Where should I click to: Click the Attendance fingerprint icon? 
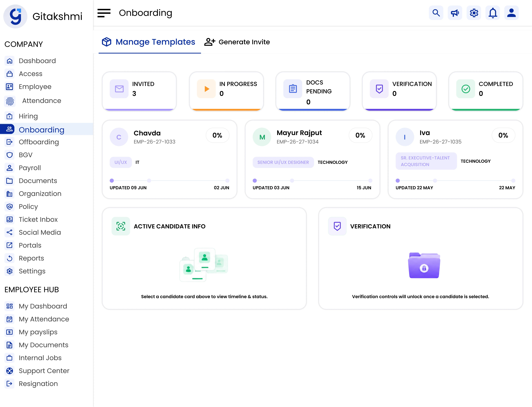[10, 101]
